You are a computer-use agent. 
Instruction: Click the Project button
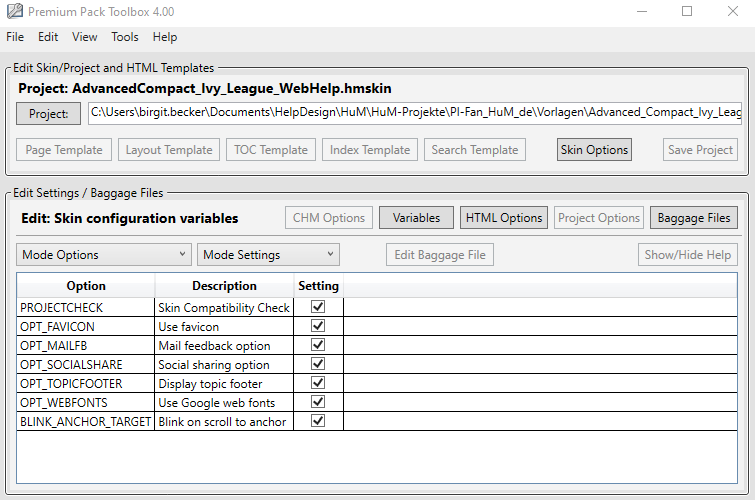[x=48, y=114]
